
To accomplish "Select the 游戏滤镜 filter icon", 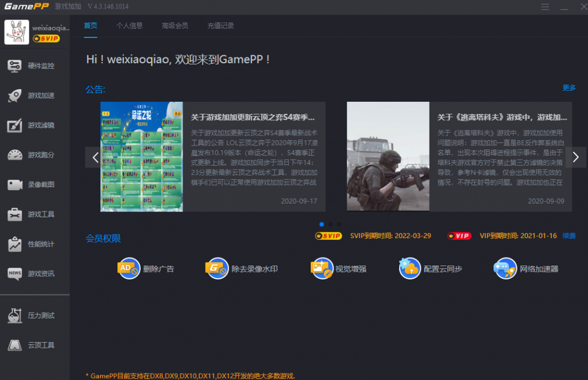I will click(x=14, y=125).
